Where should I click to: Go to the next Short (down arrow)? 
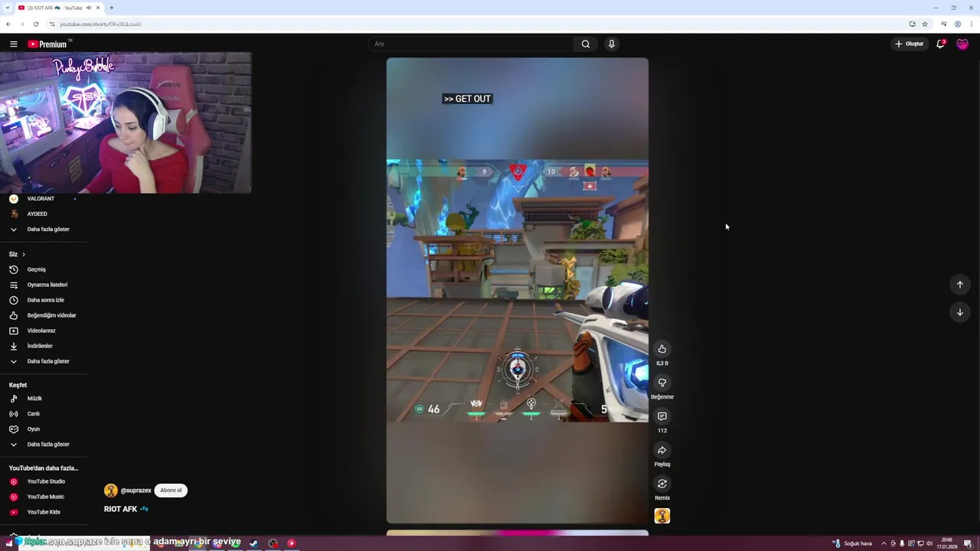pyautogui.click(x=959, y=312)
